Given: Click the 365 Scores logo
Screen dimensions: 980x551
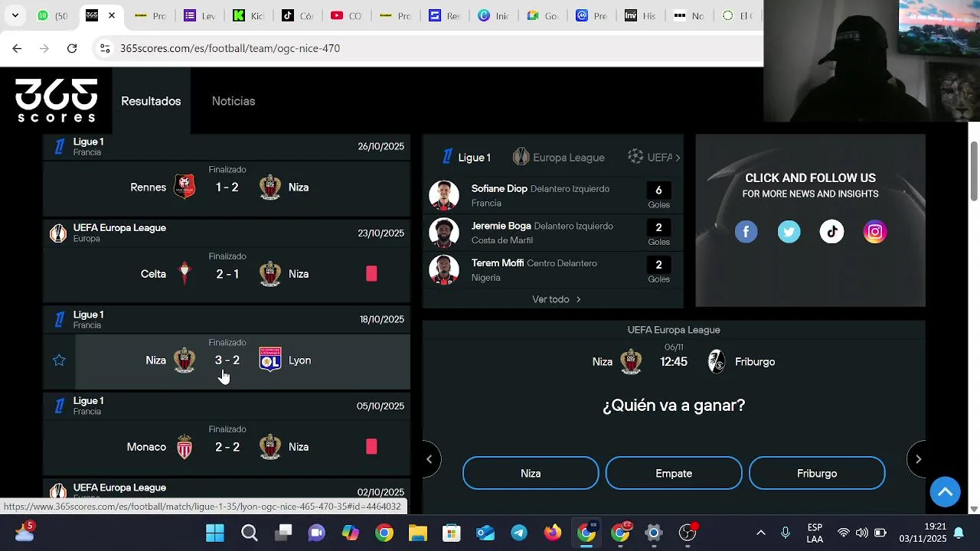Looking at the screenshot, I should point(57,100).
